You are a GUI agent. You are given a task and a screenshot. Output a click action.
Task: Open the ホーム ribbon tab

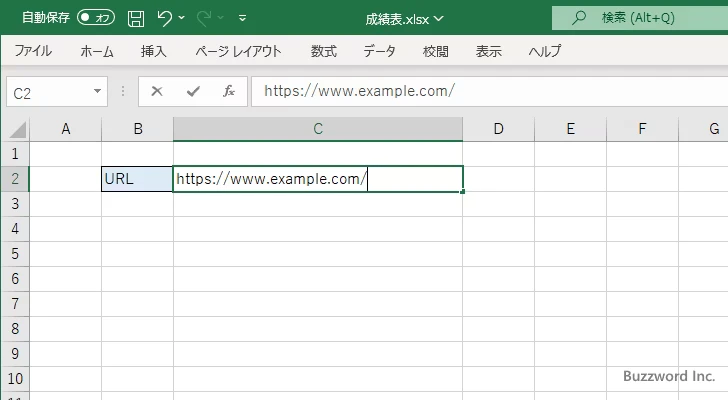tap(97, 51)
